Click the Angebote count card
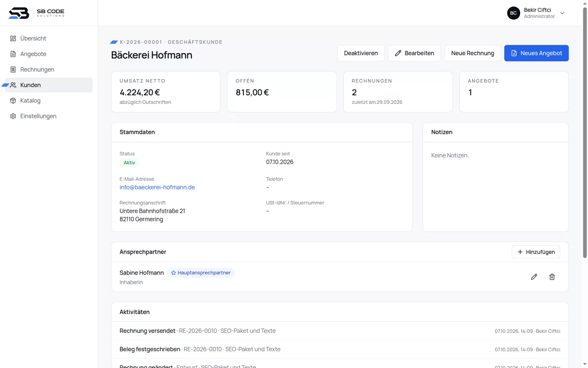 pyautogui.click(x=514, y=92)
